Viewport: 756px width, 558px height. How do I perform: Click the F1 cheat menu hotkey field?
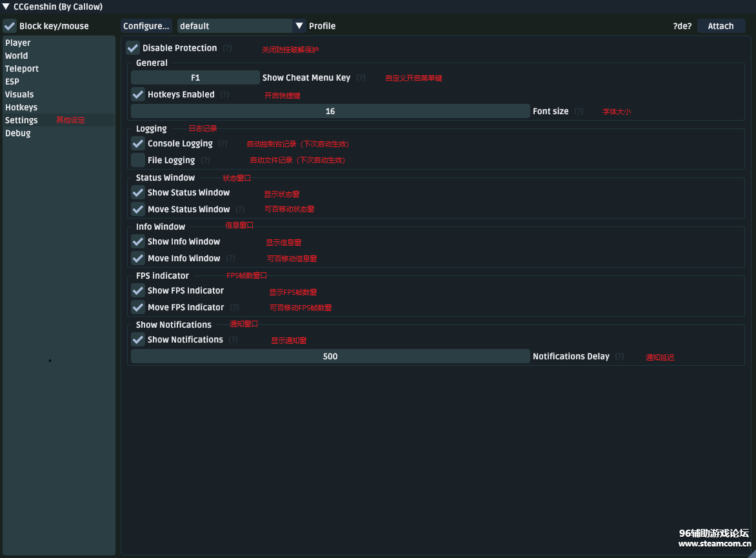(195, 77)
